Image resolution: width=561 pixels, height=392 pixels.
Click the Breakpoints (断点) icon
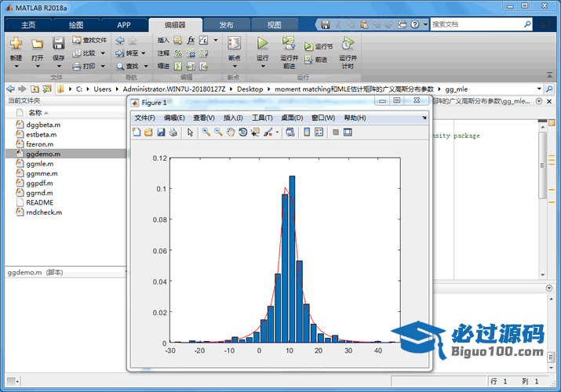[x=235, y=43]
